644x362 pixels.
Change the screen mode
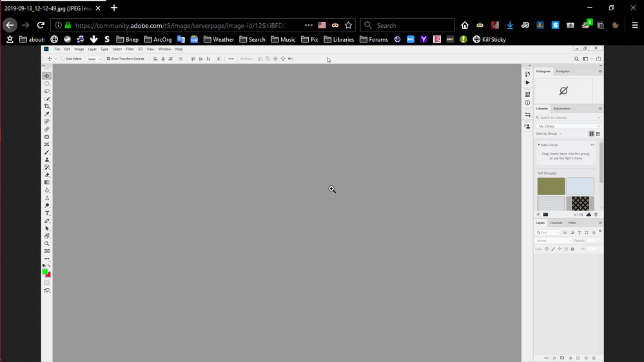tap(47, 291)
